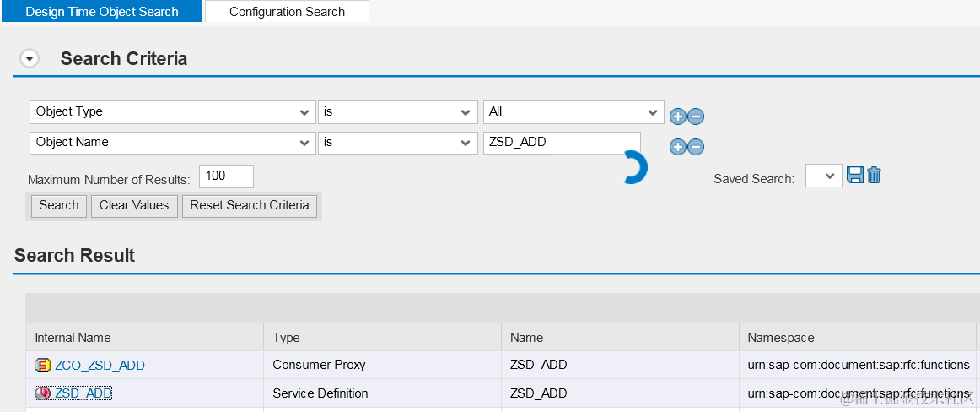This screenshot has height=412, width=980.
Task: Open the Object Type criterion dropdown
Action: 172,112
